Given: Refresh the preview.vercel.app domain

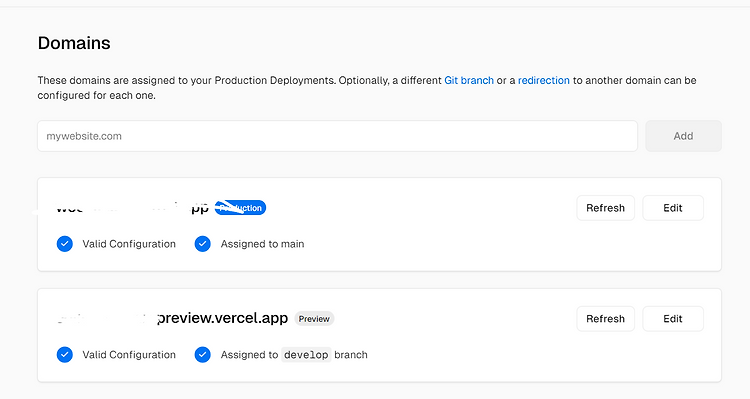Looking at the screenshot, I should coord(606,319).
